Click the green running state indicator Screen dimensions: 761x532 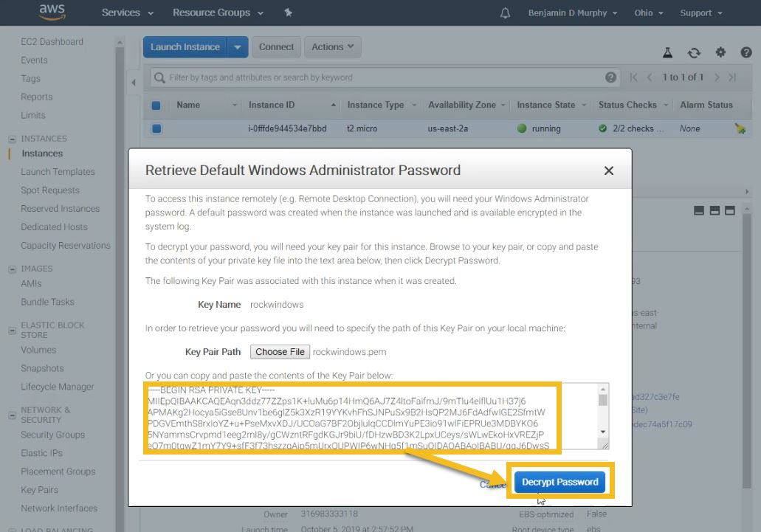coord(522,128)
